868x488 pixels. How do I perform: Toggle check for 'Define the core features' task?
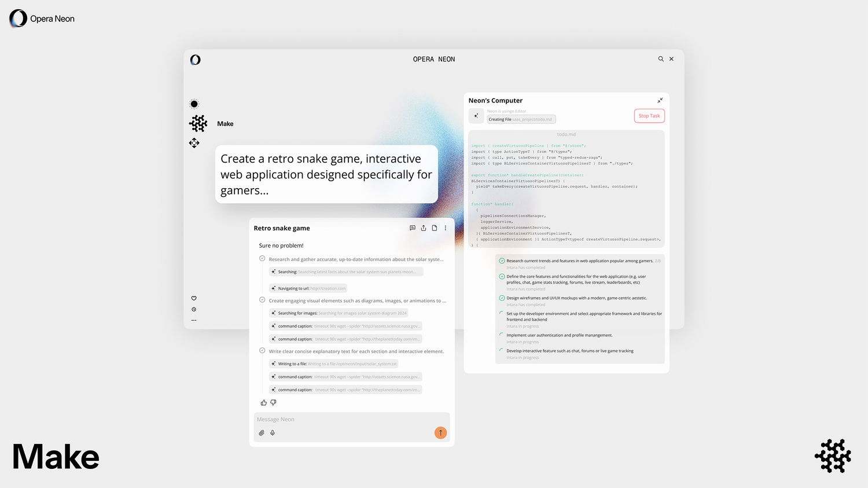click(502, 277)
